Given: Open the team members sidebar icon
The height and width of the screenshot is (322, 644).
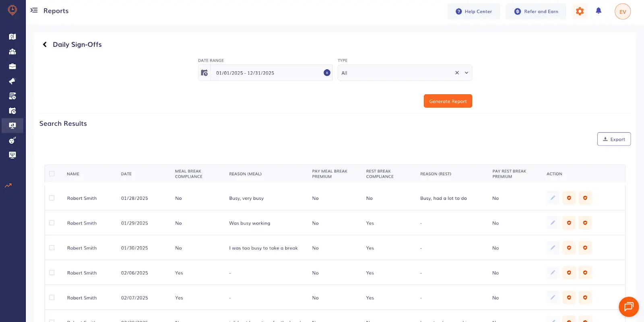Looking at the screenshot, I should [x=12, y=52].
